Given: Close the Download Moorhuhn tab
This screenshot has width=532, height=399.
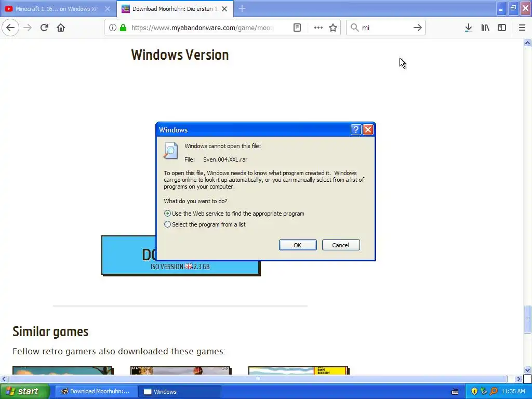Looking at the screenshot, I should pyautogui.click(x=224, y=9).
